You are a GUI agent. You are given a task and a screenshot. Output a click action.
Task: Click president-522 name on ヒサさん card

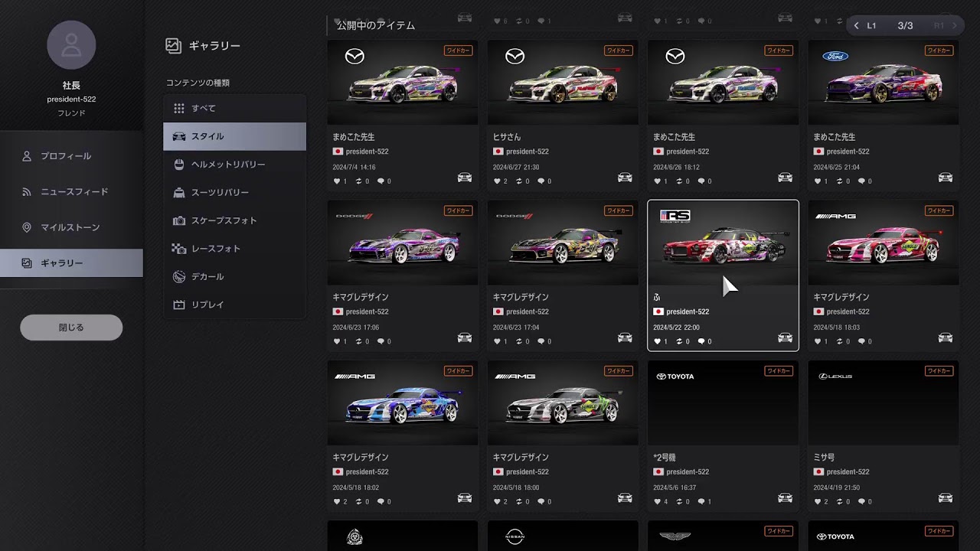click(528, 152)
